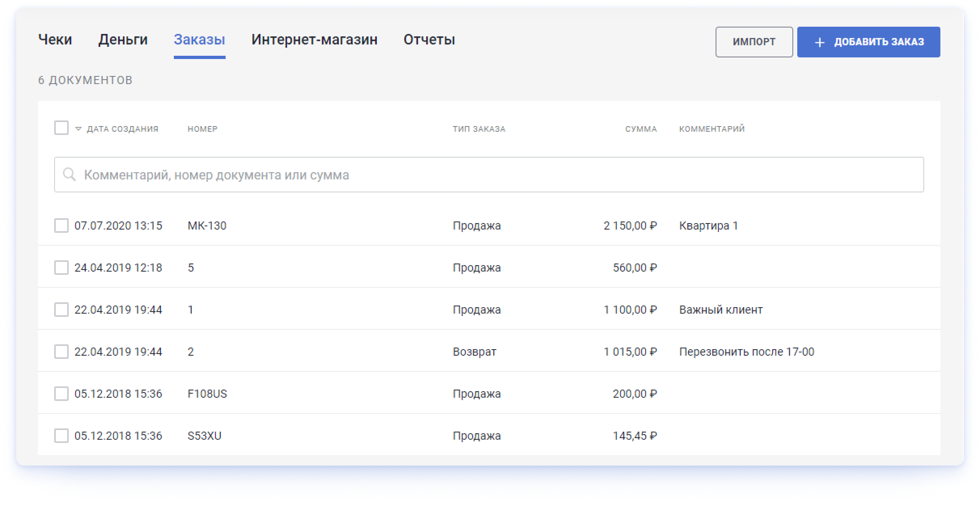Image resolution: width=980 pixels, height=506 pixels.
Task: Click the amount 1 015,00 ₽
Action: (x=630, y=352)
